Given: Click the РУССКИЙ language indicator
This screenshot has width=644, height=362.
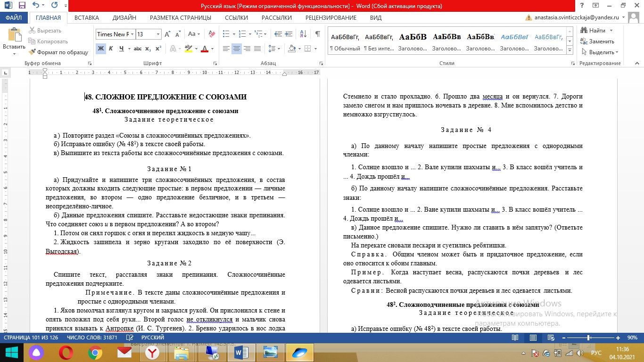Looking at the screenshot, I should (x=153, y=338).
